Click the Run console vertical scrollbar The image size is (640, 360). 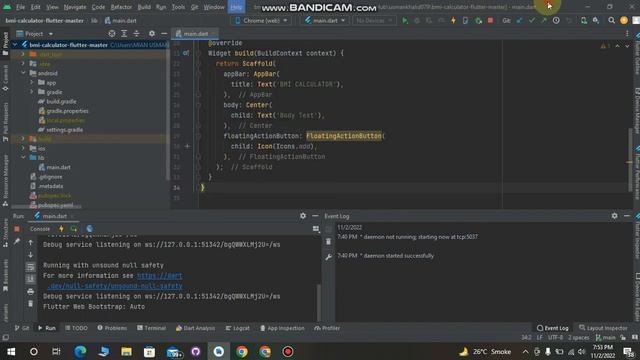click(x=319, y=302)
